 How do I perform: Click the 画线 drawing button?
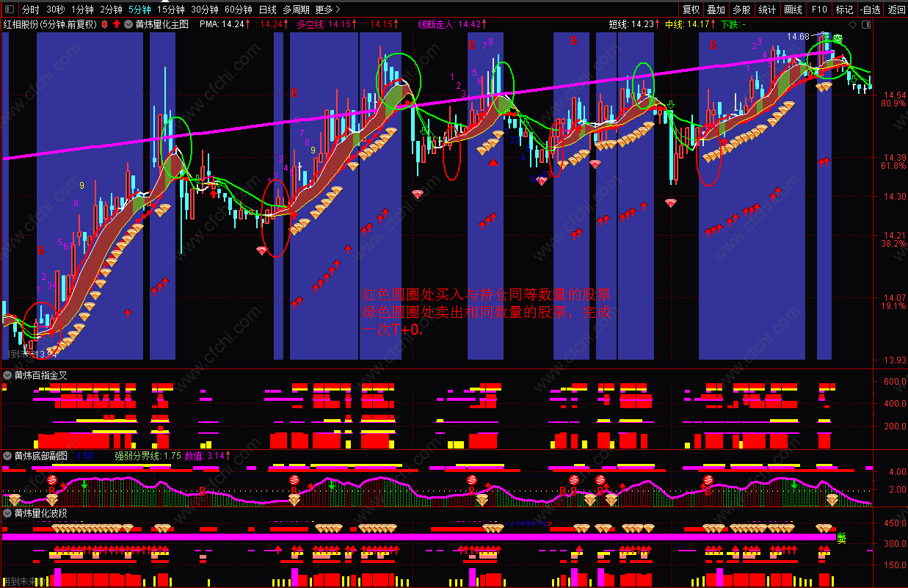coord(793,10)
